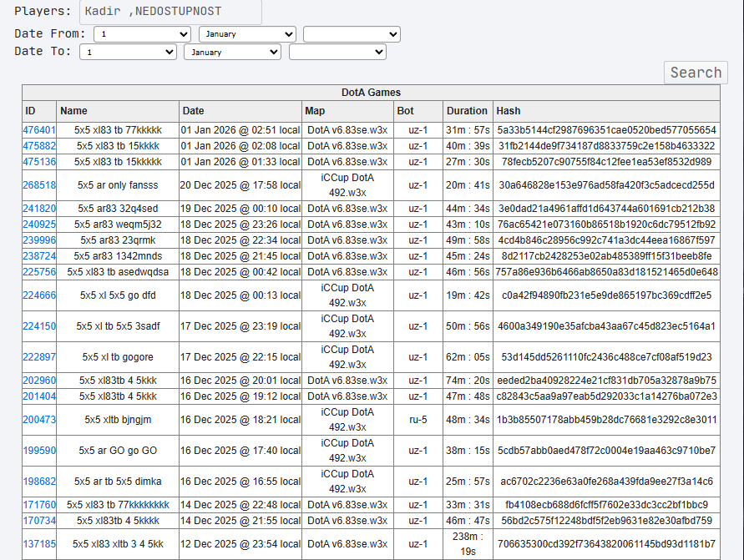Click hash starting with 706635300cd3
This screenshot has height=560, width=744.
[606, 544]
